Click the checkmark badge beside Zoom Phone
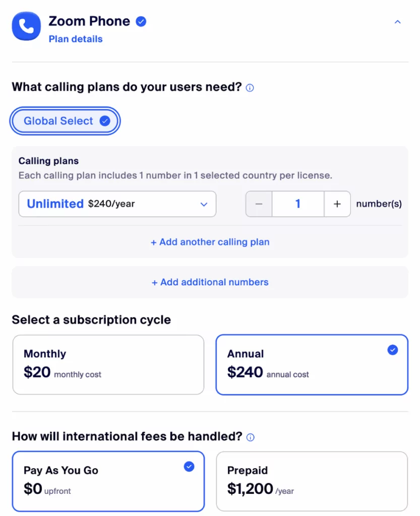The width and height of the screenshot is (420, 516). pos(141,21)
